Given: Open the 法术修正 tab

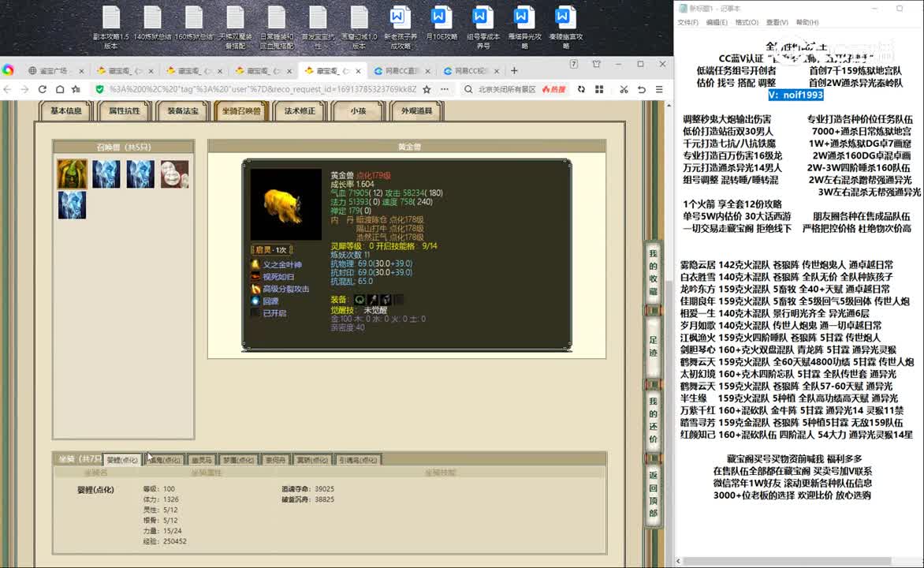Looking at the screenshot, I should [300, 111].
